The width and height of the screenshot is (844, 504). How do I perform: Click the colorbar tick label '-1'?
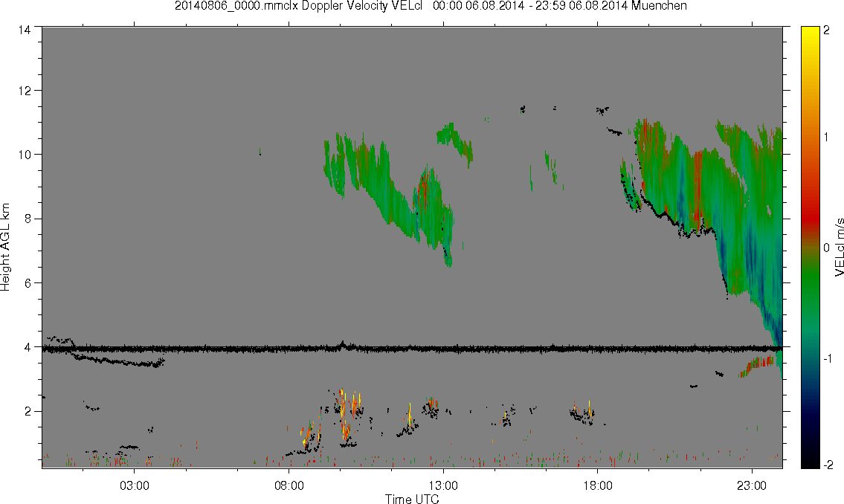pos(827,359)
